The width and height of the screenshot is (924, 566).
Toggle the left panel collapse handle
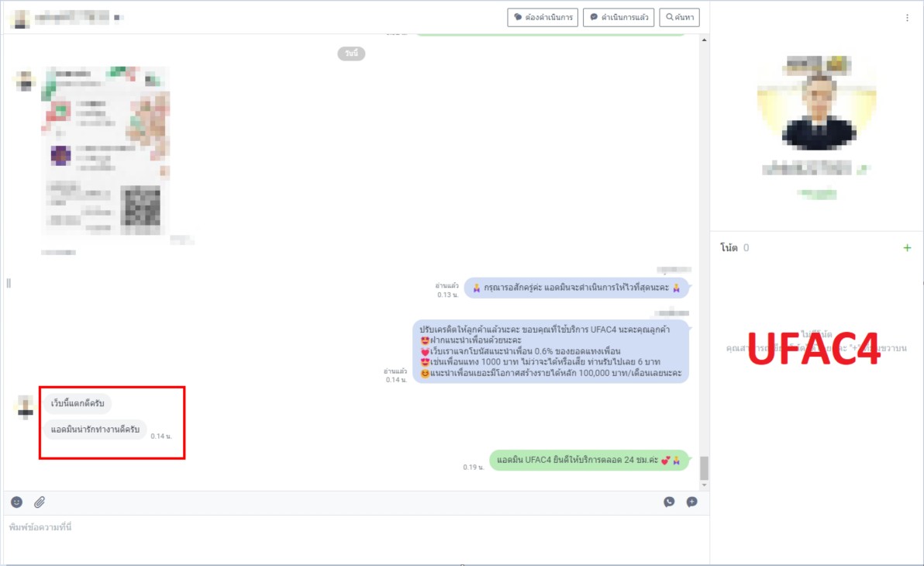click(9, 283)
